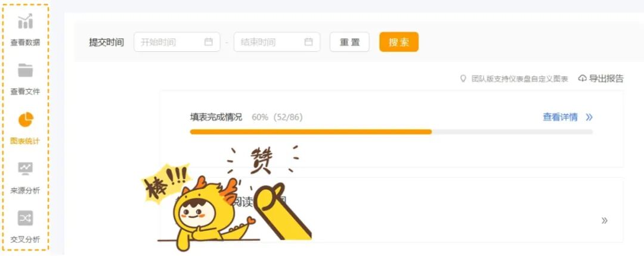Select the 图表统计 pie chart icon

pyautogui.click(x=26, y=120)
